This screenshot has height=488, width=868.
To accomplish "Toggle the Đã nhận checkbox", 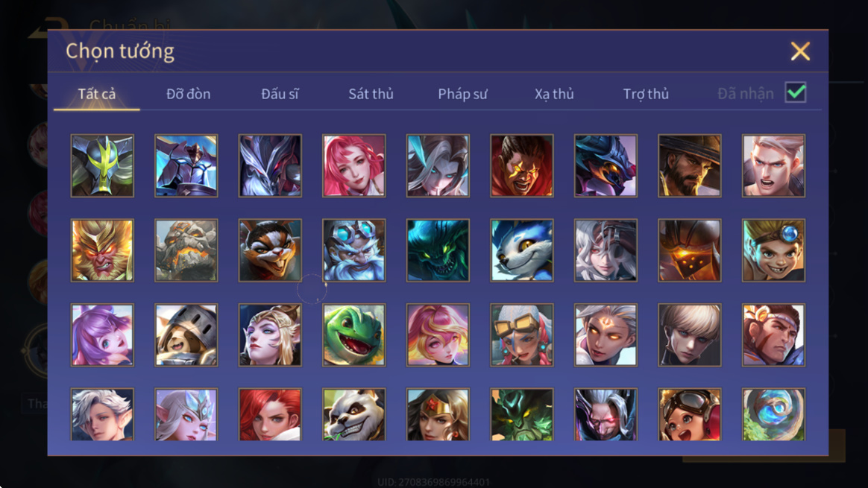I will click(796, 92).
